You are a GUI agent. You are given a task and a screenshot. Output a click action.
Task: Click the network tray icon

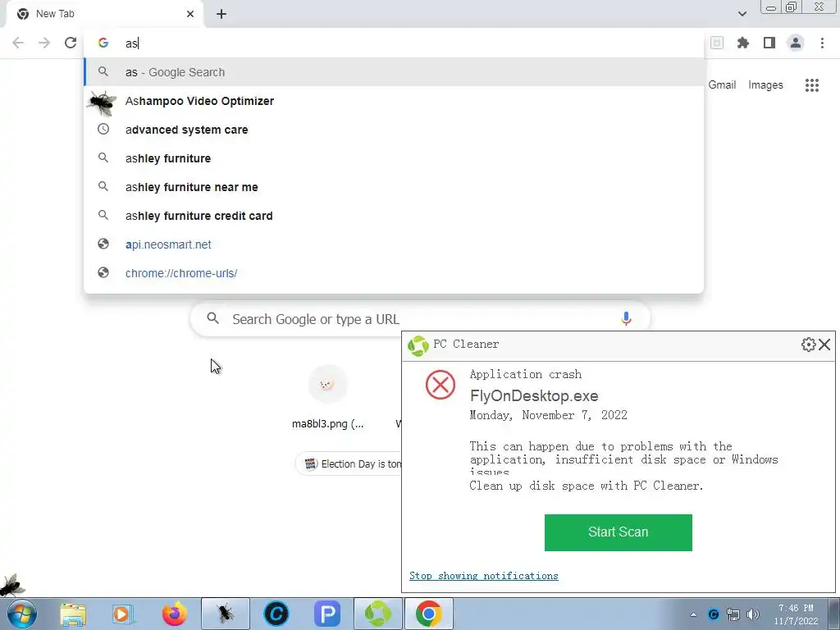pos(733,614)
